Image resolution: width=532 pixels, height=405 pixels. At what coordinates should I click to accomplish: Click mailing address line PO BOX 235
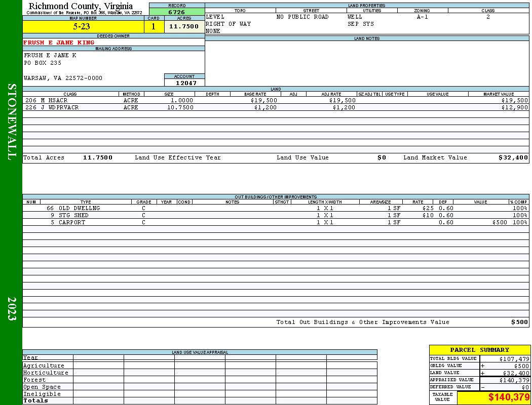click(43, 63)
